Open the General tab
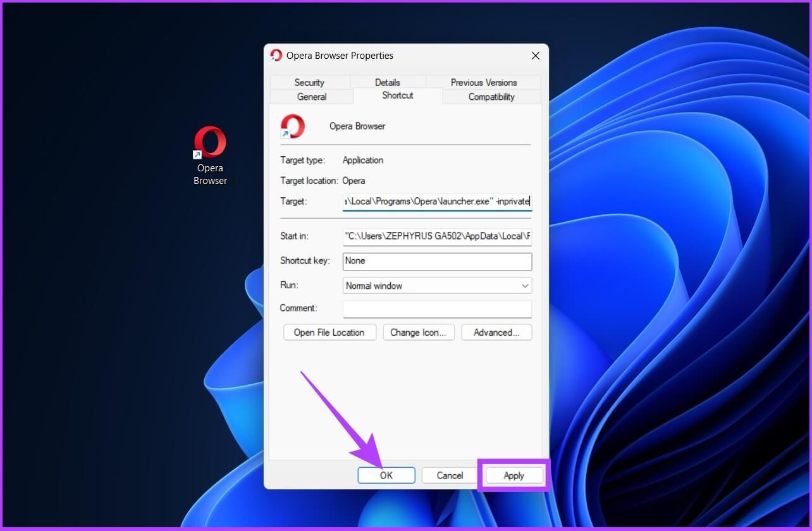Image resolution: width=812 pixels, height=531 pixels. pyautogui.click(x=312, y=97)
